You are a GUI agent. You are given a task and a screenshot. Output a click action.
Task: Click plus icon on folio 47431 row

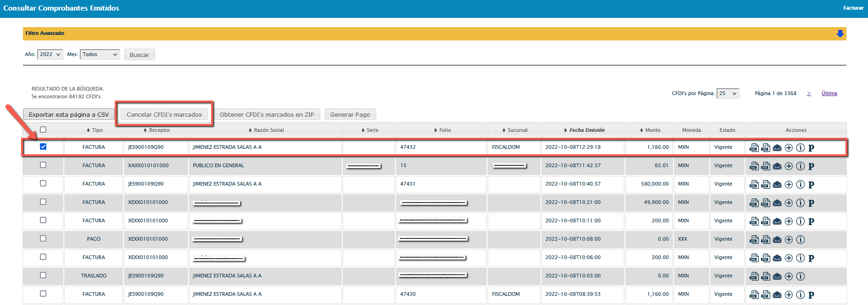click(x=789, y=185)
